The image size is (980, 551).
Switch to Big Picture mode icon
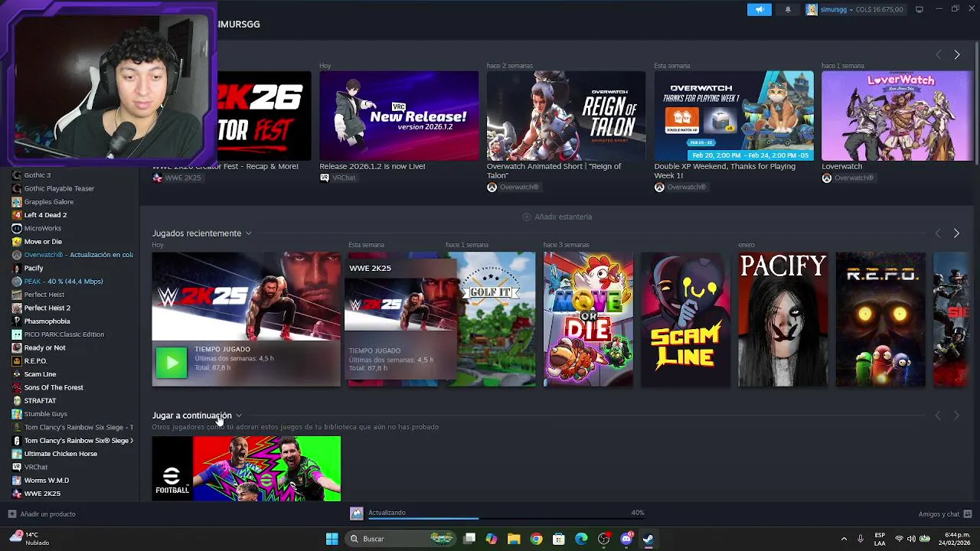pos(920,9)
